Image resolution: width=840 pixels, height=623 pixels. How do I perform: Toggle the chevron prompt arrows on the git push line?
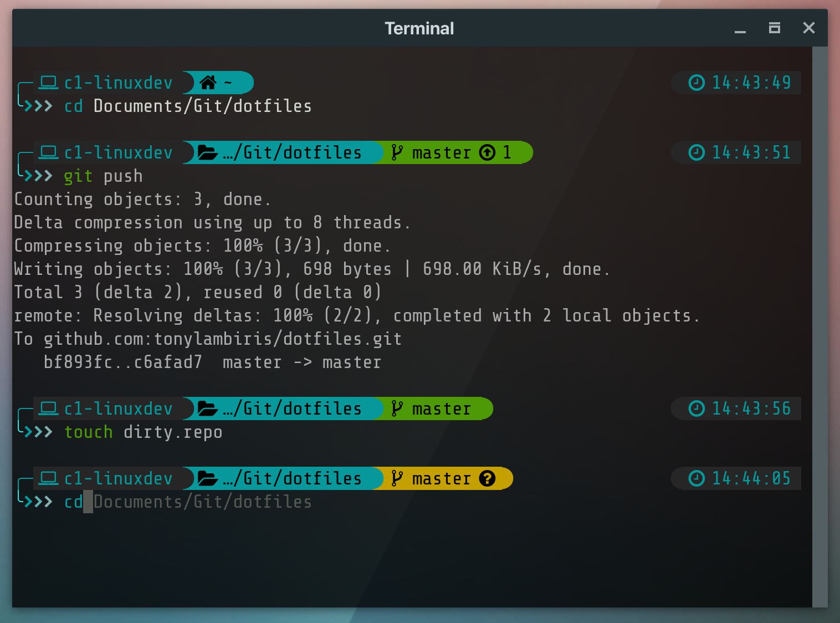pyautogui.click(x=38, y=176)
